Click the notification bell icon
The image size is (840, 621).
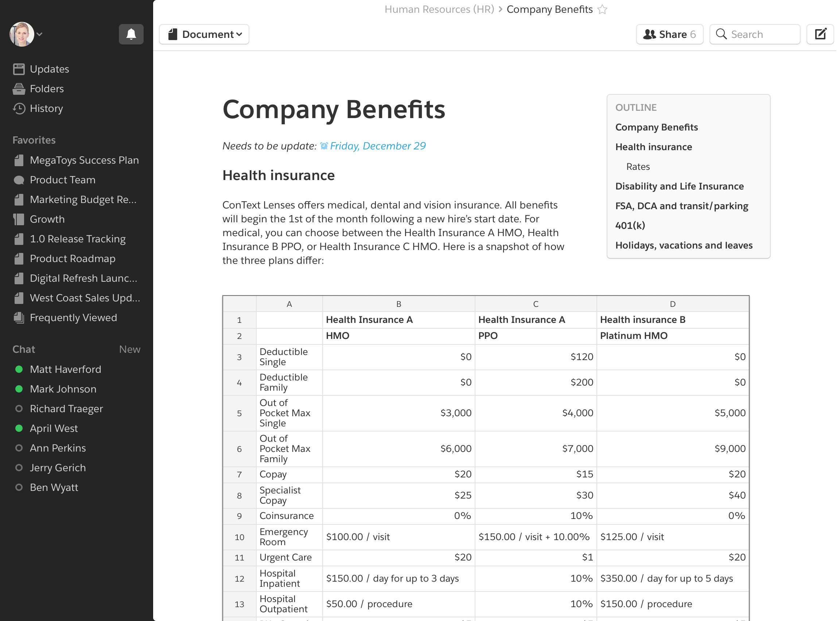pyautogui.click(x=131, y=34)
